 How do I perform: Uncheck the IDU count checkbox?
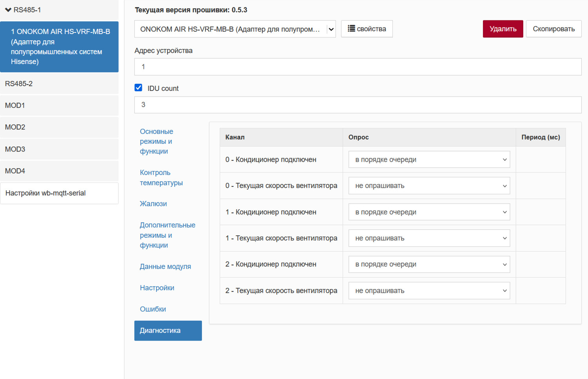click(138, 88)
